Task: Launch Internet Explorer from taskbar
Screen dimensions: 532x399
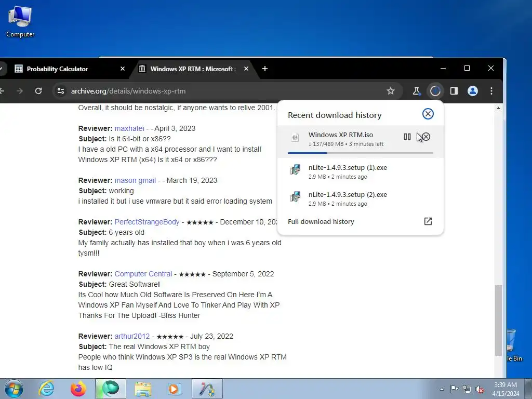Action: pyautogui.click(x=46, y=389)
